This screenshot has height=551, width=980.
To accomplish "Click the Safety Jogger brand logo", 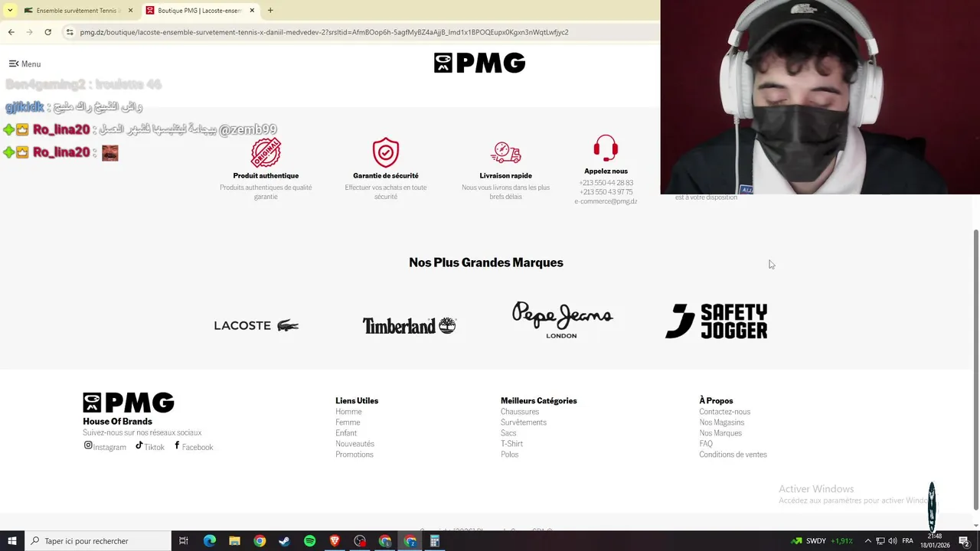I will 716,321.
